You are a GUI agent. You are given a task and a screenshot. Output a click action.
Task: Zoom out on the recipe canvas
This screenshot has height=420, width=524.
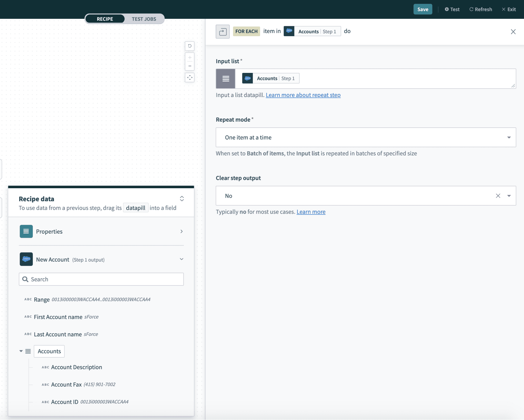190,66
